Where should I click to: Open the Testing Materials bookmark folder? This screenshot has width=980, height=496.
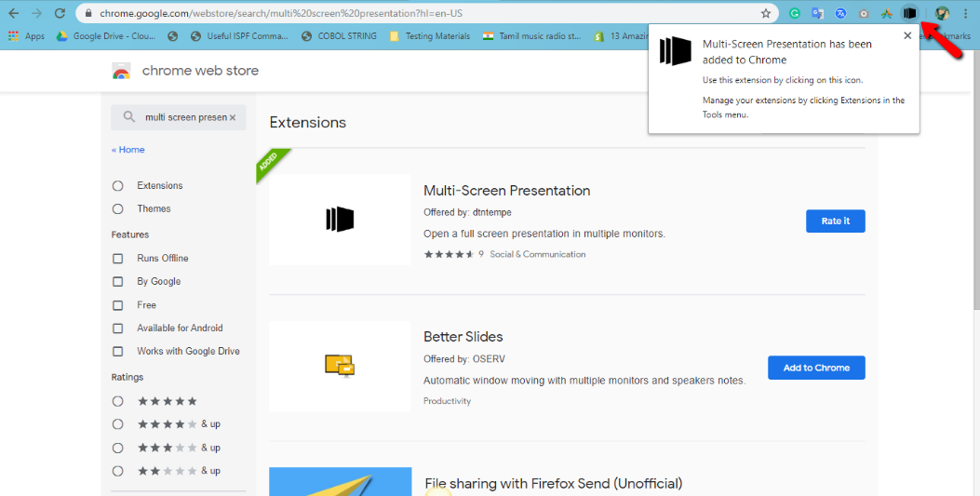[430, 36]
